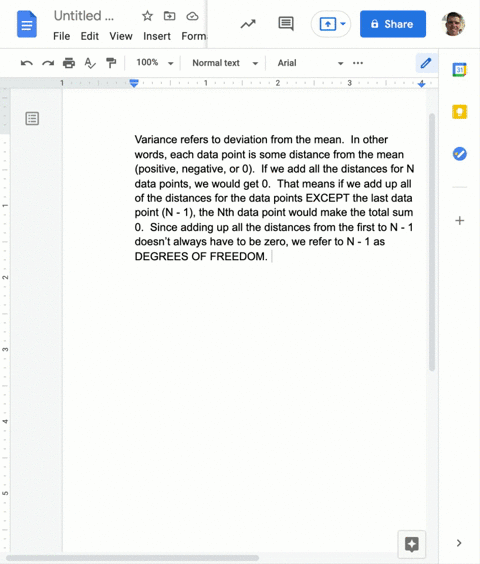Screen dimensions: 480x564
Task: Open the Google account avatar
Action: coord(453,24)
